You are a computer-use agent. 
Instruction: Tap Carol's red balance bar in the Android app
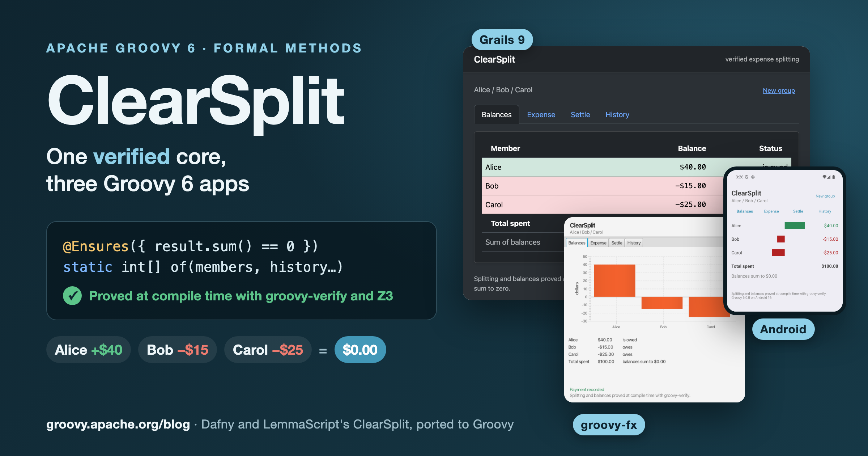click(778, 253)
